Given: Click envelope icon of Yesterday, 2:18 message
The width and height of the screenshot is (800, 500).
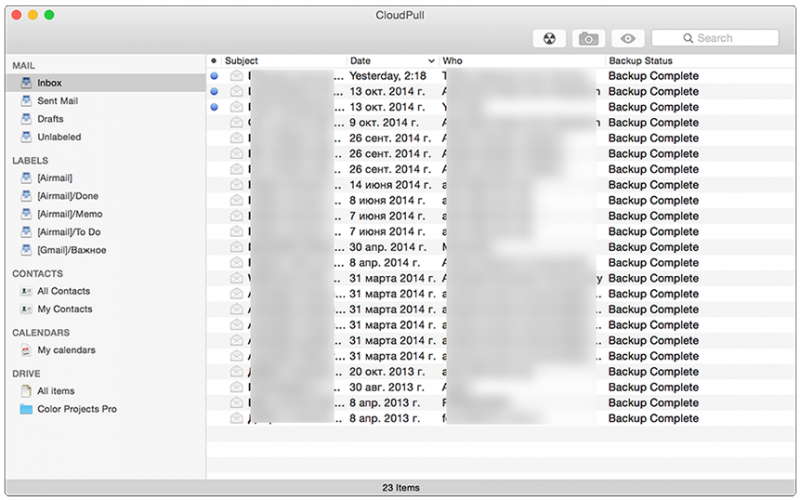Looking at the screenshot, I should pos(236,76).
